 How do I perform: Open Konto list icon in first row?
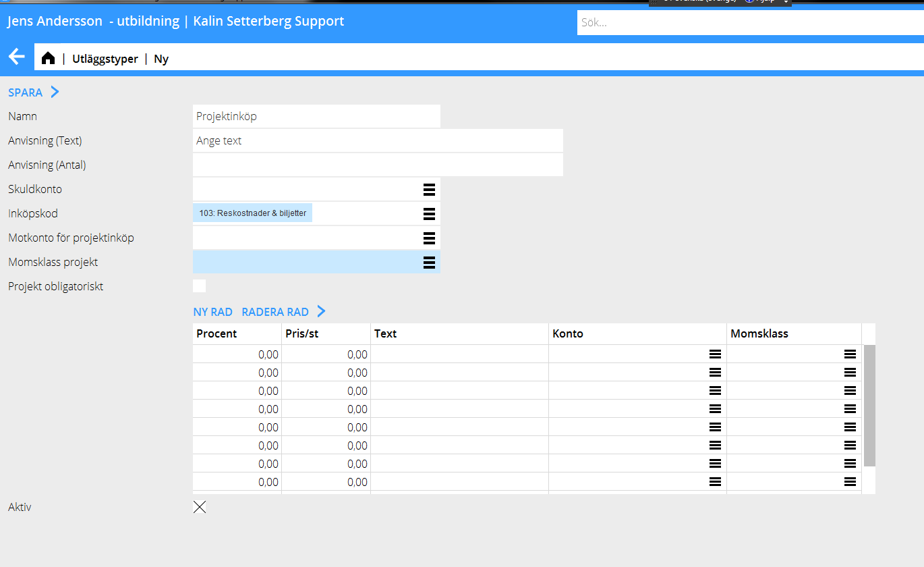click(715, 354)
